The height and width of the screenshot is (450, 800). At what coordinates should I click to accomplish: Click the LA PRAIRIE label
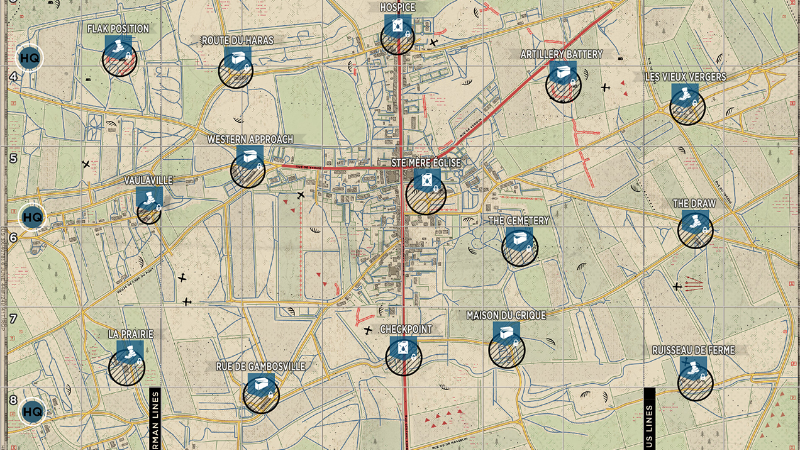tap(131, 334)
